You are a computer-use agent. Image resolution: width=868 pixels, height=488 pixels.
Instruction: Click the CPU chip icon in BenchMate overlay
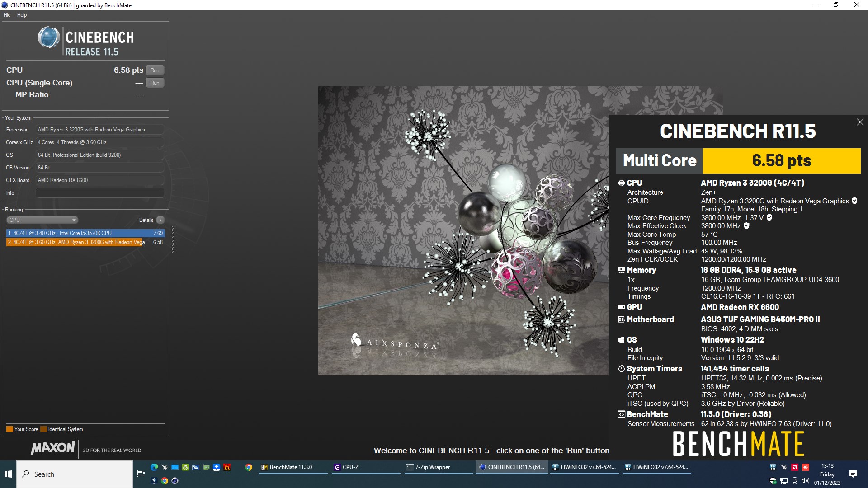point(621,183)
